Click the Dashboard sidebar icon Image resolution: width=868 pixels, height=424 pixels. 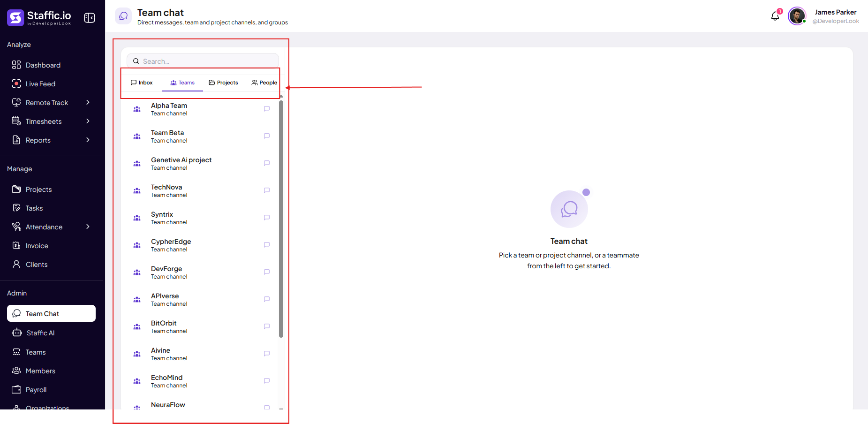coord(16,65)
